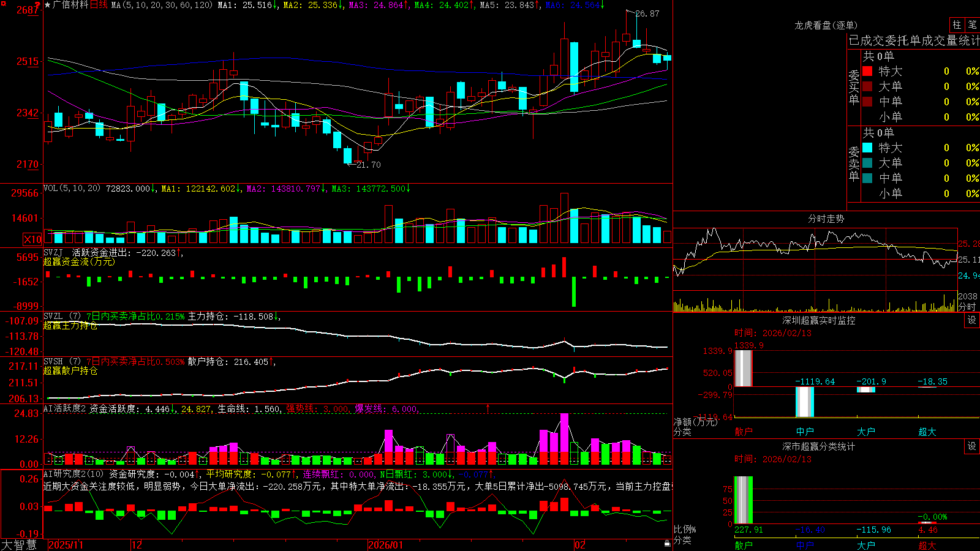Click the SVSH 散户持仓 indicator title
The height and width of the screenshot is (551, 980).
pyautogui.click(x=159, y=362)
